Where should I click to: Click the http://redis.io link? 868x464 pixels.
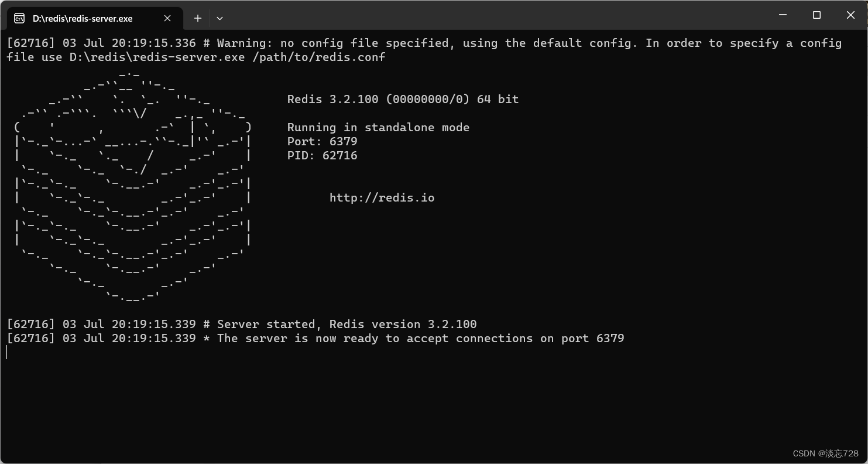(382, 197)
